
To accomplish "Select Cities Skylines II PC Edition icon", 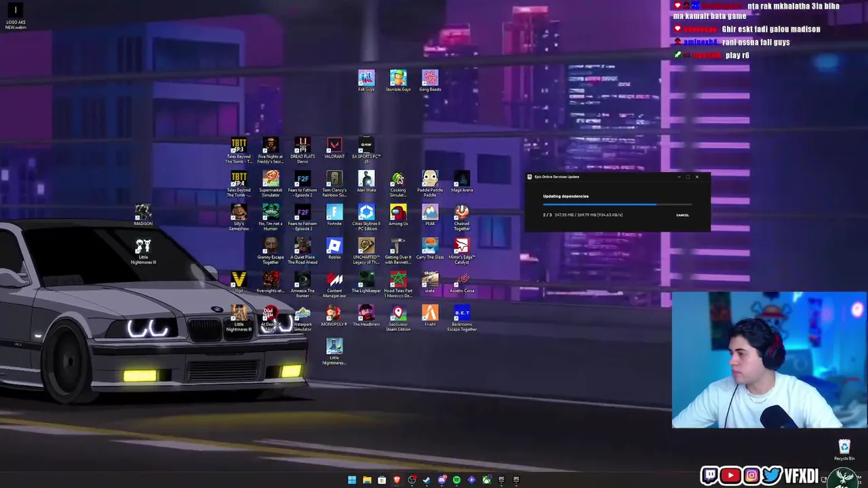I will pyautogui.click(x=366, y=218).
